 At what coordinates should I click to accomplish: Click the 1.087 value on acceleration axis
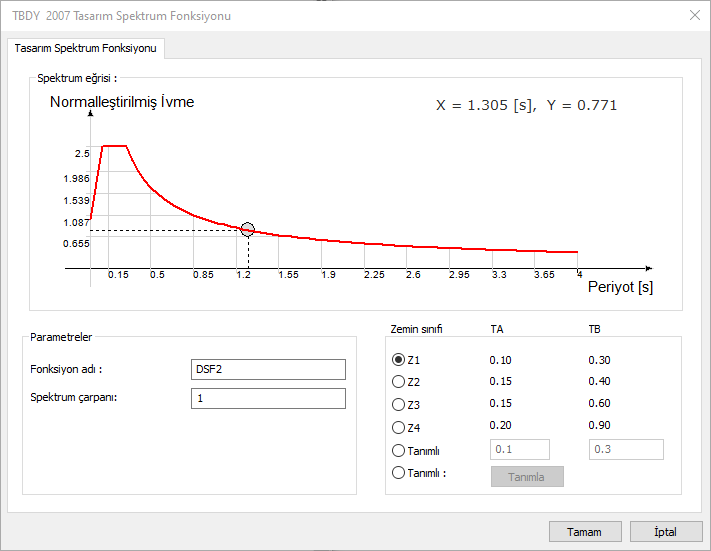coord(76,222)
